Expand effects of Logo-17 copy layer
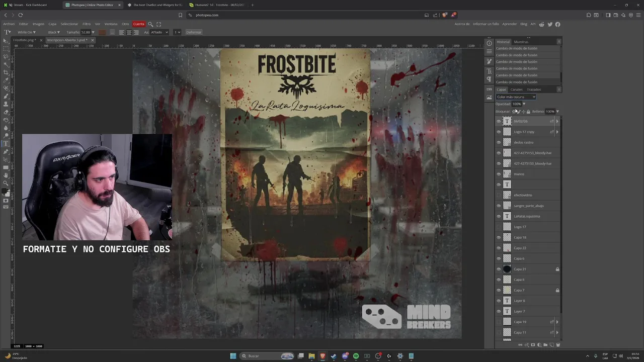This screenshot has height=362, width=644. [x=557, y=132]
